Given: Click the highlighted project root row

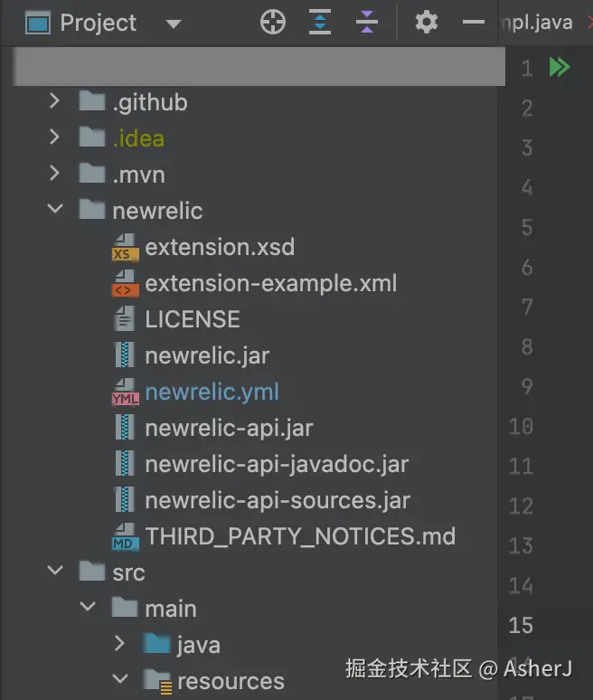Looking at the screenshot, I should pyautogui.click(x=259, y=66).
